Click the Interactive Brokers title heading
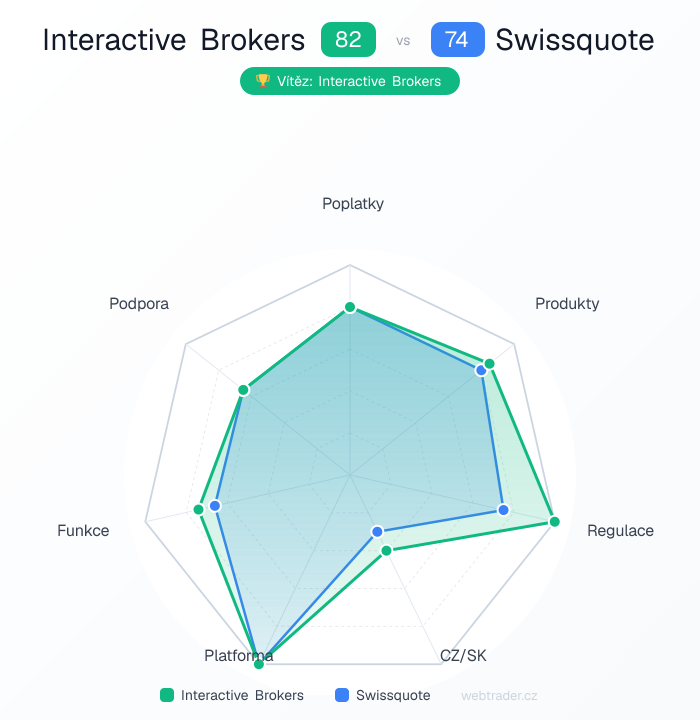The height and width of the screenshot is (720, 700). [174, 40]
